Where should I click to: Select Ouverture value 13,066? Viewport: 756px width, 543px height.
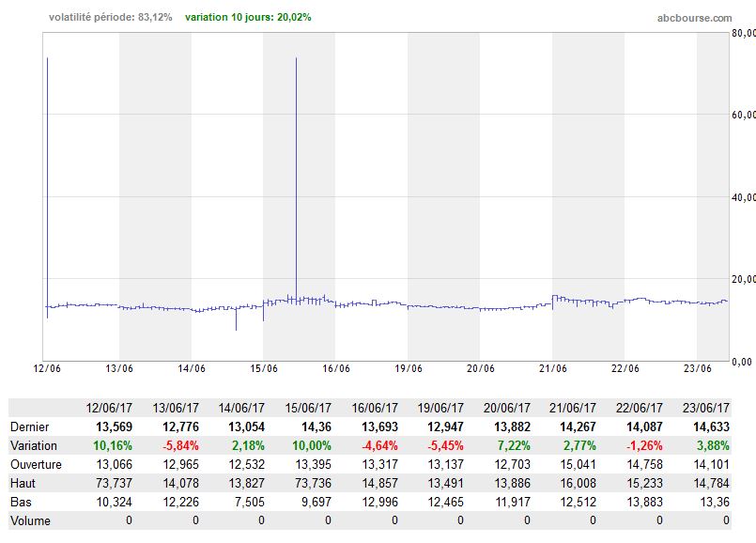114,464
